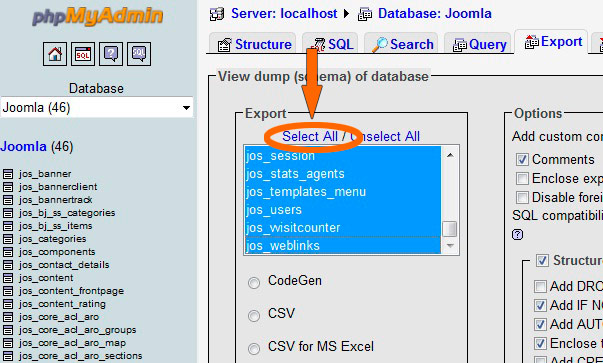Viewport: 603px width, 363px height.
Task: Click the phpMyAdmin logo
Action: [98, 17]
